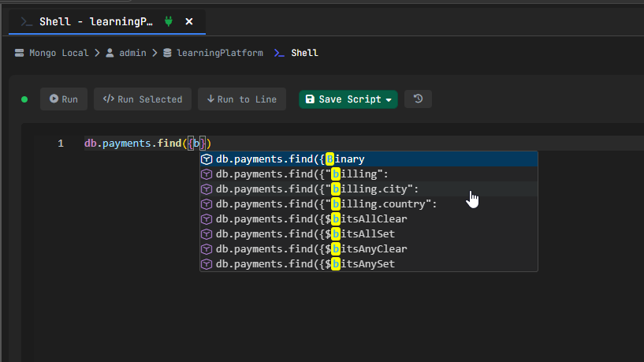Choose the $bitsAnyClear suggestion

tap(369, 249)
